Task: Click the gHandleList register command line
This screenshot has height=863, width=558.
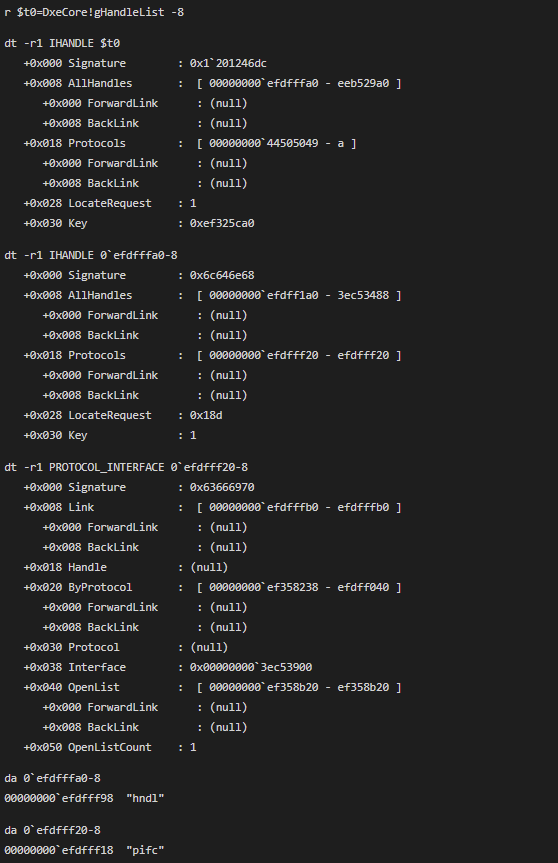Action: pyautogui.click(x=94, y=12)
